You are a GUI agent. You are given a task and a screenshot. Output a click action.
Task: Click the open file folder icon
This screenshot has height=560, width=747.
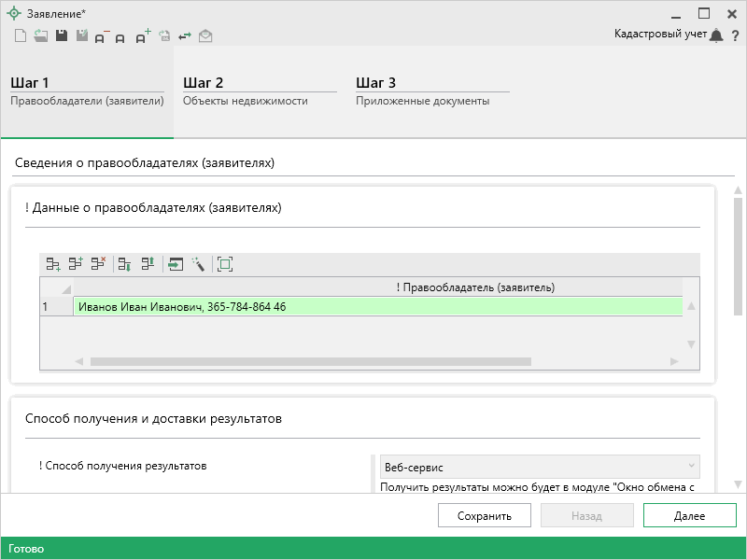tap(40, 36)
